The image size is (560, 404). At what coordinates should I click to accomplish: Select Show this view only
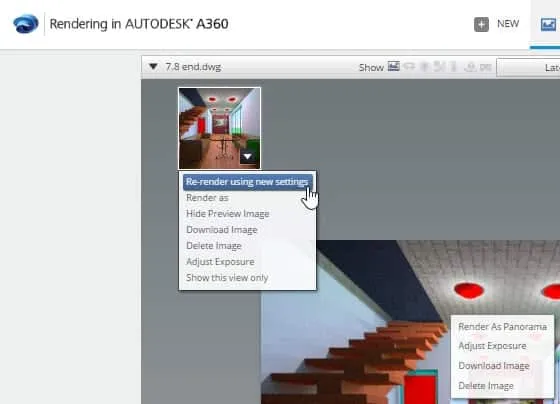coord(227,278)
